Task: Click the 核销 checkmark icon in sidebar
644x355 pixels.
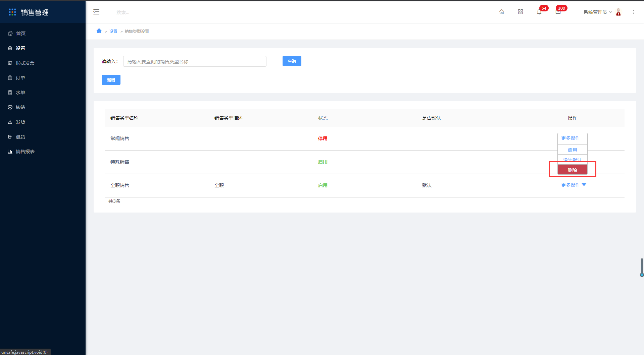Action: [x=10, y=107]
